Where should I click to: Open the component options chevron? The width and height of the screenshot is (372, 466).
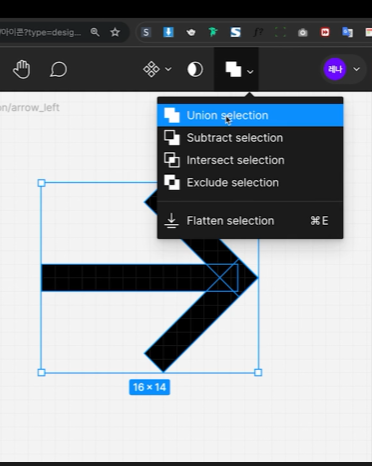point(169,69)
